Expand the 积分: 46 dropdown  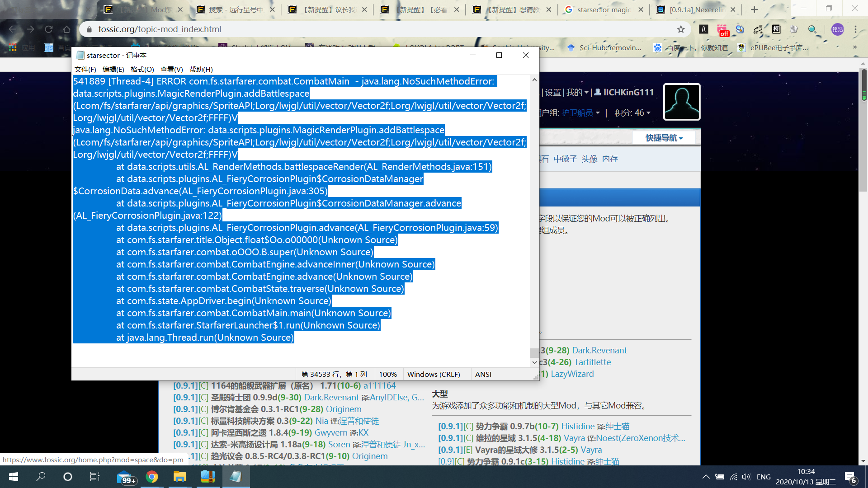632,113
